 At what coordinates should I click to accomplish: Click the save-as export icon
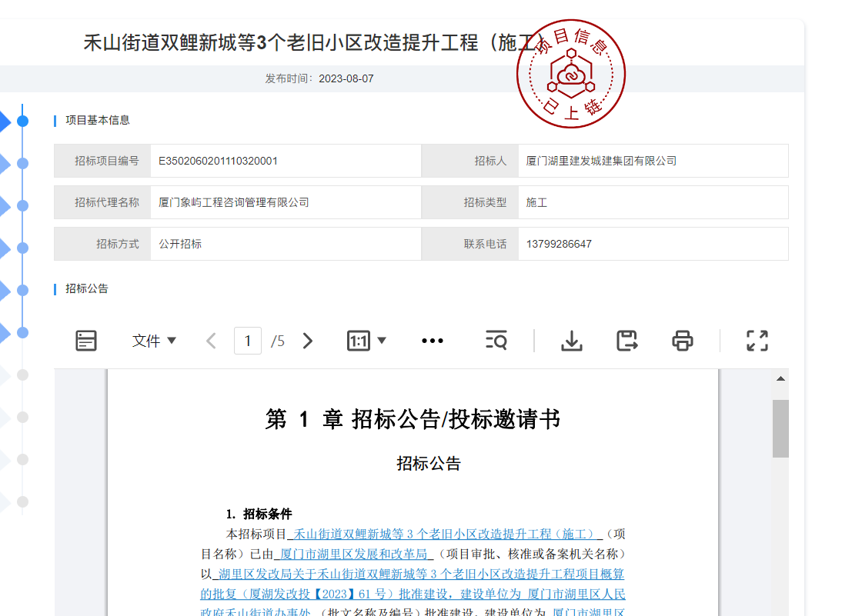click(x=628, y=341)
